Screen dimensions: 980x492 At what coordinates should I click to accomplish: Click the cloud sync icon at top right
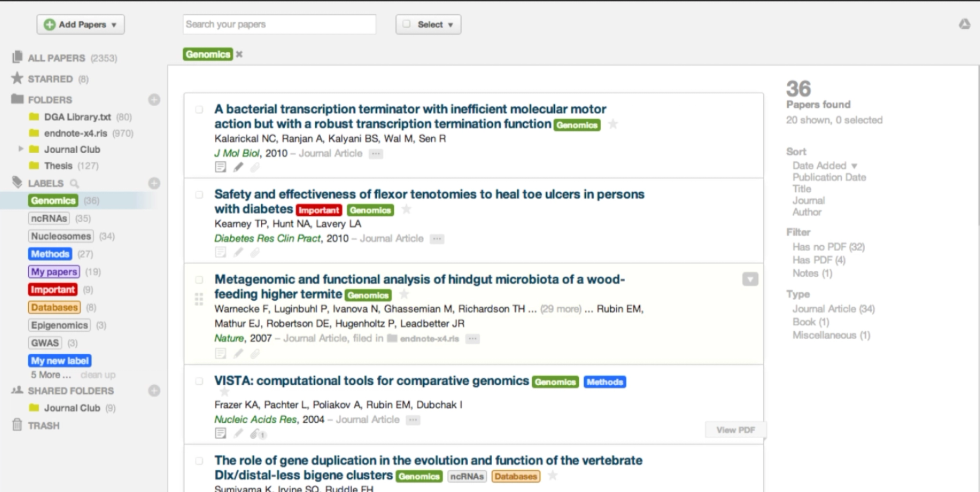964,24
